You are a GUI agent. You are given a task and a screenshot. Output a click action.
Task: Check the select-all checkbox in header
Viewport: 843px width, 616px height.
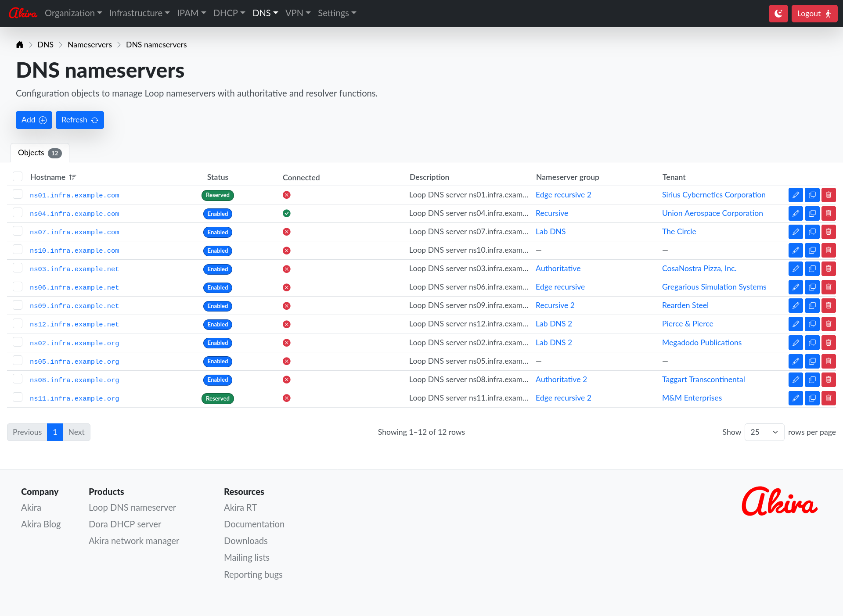(18, 176)
